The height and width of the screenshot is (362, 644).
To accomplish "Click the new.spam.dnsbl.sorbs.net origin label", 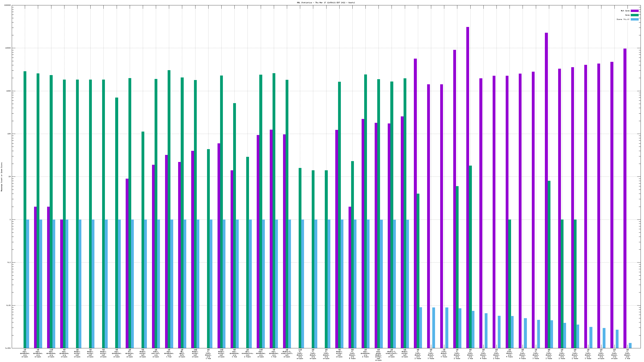I will coord(379,355).
